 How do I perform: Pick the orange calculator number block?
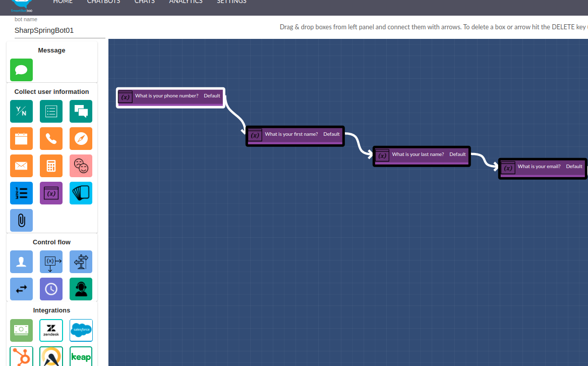coord(51,166)
